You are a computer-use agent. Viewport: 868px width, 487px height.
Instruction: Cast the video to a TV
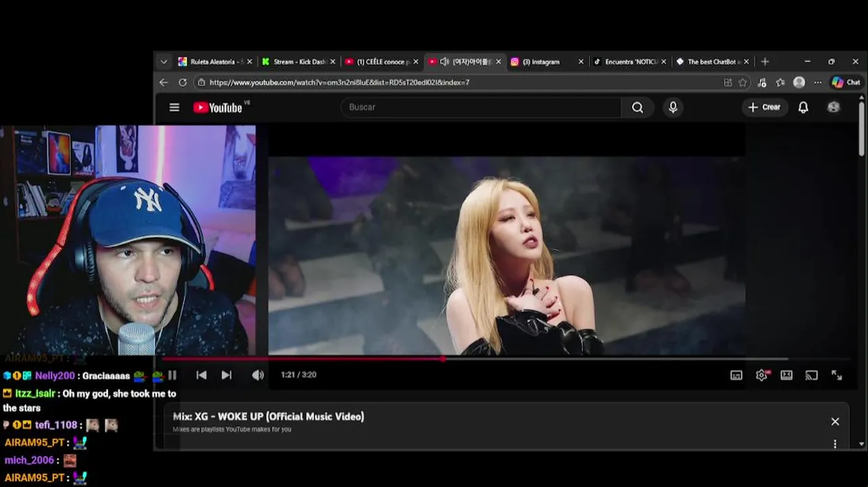click(x=812, y=375)
